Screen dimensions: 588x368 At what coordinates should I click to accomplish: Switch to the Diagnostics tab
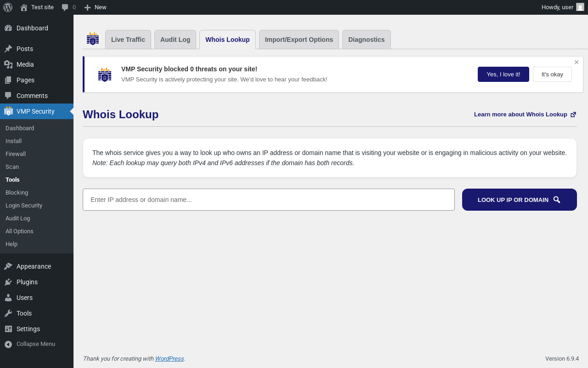tap(367, 40)
